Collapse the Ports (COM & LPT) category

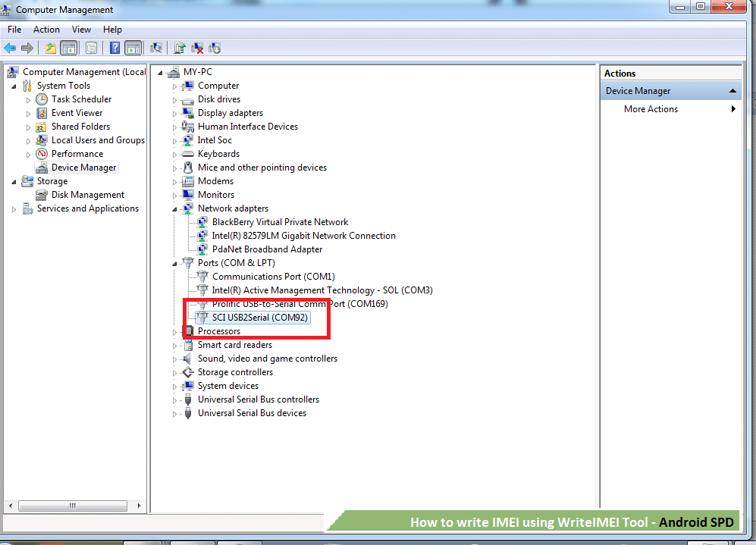tap(174, 264)
